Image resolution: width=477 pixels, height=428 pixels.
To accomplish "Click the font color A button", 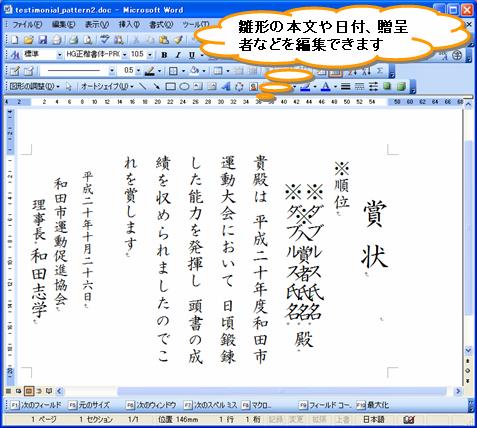I will point(326,87).
